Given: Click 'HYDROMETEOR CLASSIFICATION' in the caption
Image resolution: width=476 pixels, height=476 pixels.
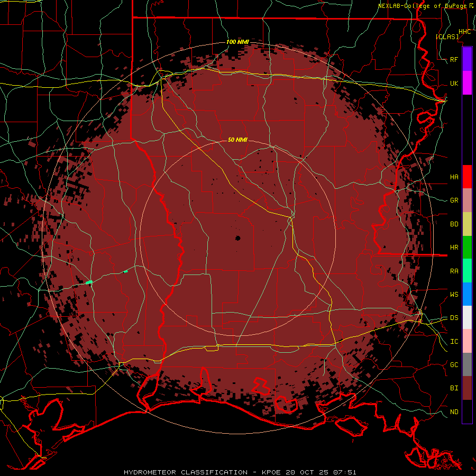Looking at the screenshot, I should [186, 472].
